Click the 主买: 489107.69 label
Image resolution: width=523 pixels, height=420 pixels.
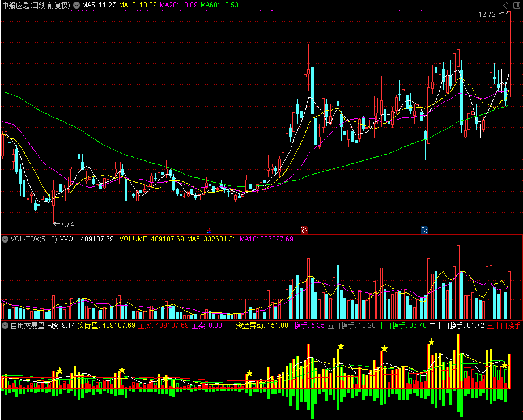tap(163, 325)
